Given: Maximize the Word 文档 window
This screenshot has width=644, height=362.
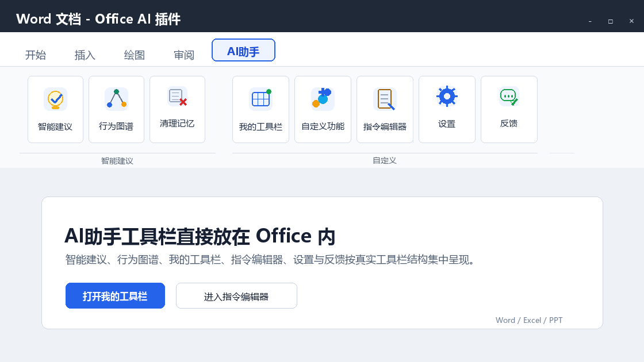Looking at the screenshot, I should (x=611, y=21).
